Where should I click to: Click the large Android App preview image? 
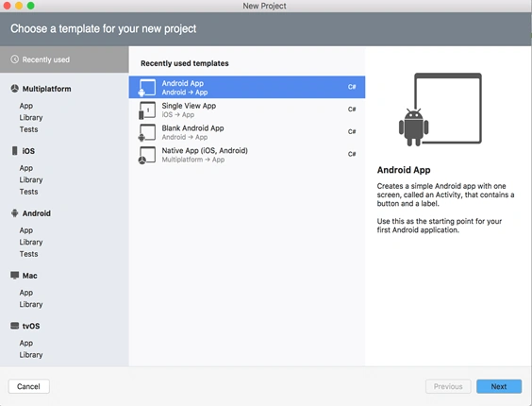(x=441, y=110)
